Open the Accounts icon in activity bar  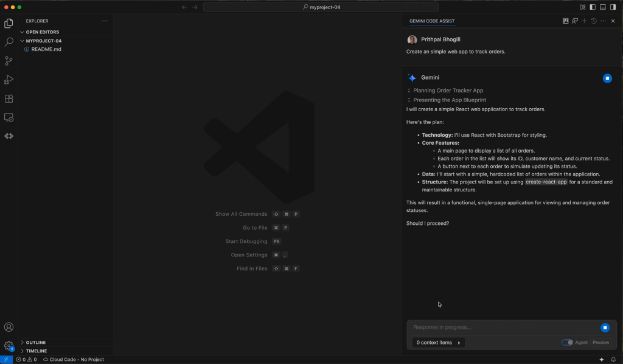[9, 327]
